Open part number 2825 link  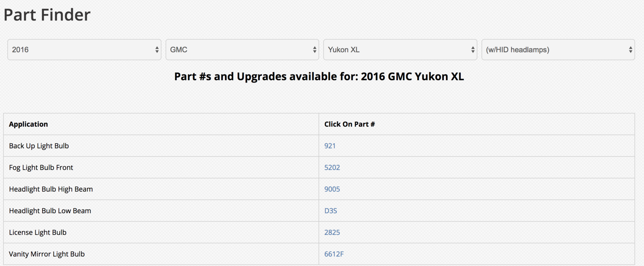[332, 233]
